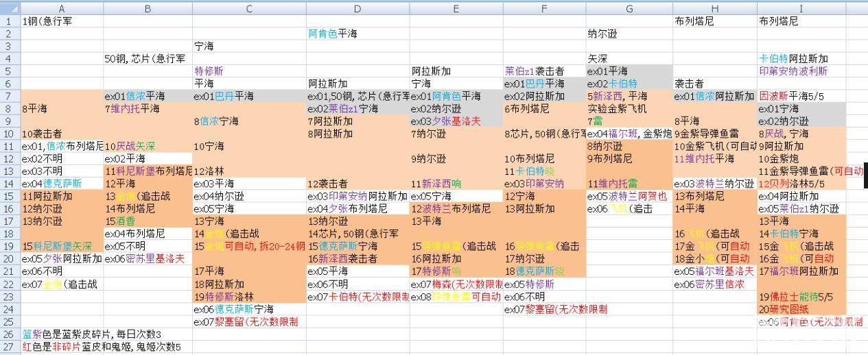Click the cell reading 实验金紫飞机
Viewport: 868px width, 355px height.
click(x=618, y=108)
